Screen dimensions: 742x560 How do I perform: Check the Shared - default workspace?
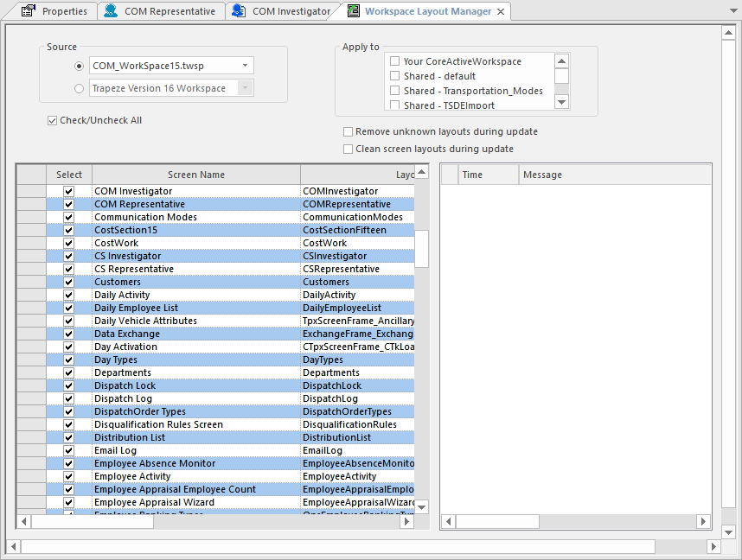(x=394, y=75)
